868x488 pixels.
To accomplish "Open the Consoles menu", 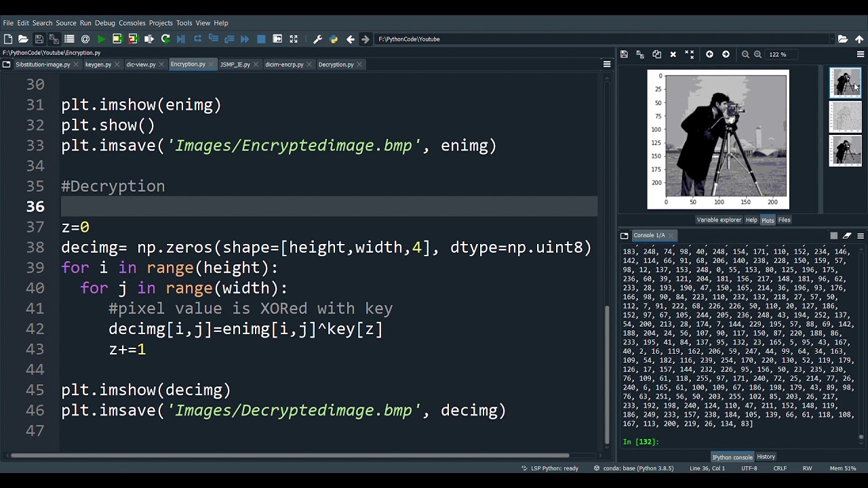I will click(132, 23).
